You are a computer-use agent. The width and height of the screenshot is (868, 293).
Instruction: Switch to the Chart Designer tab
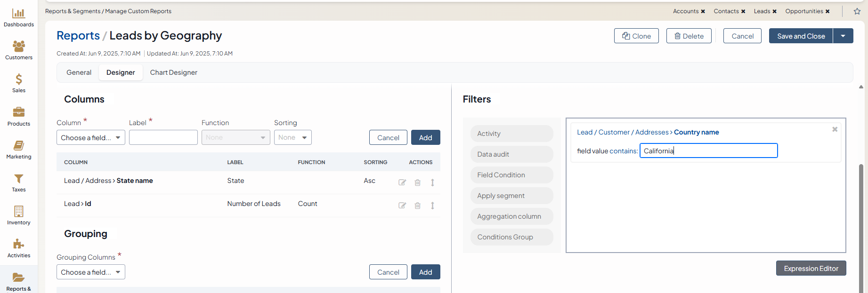(x=173, y=72)
